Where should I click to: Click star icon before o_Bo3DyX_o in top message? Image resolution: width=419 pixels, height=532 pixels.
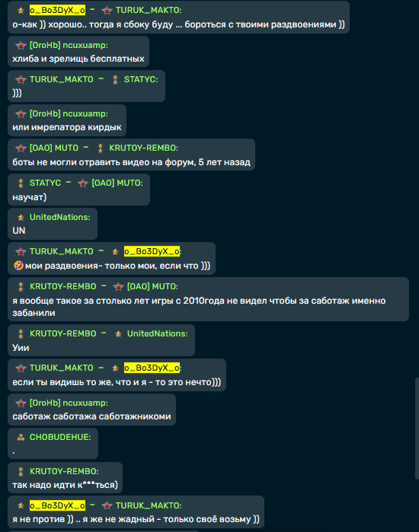pos(21,11)
